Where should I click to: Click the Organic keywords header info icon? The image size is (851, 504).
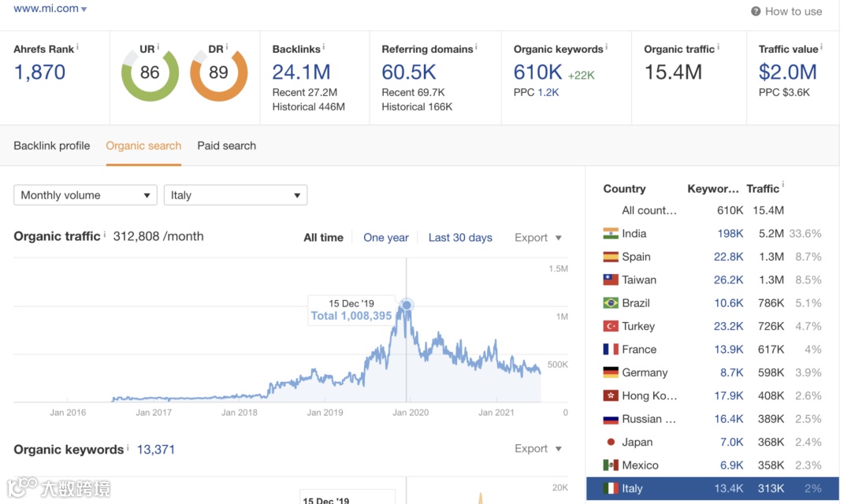pyautogui.click(x=606, y=47)
